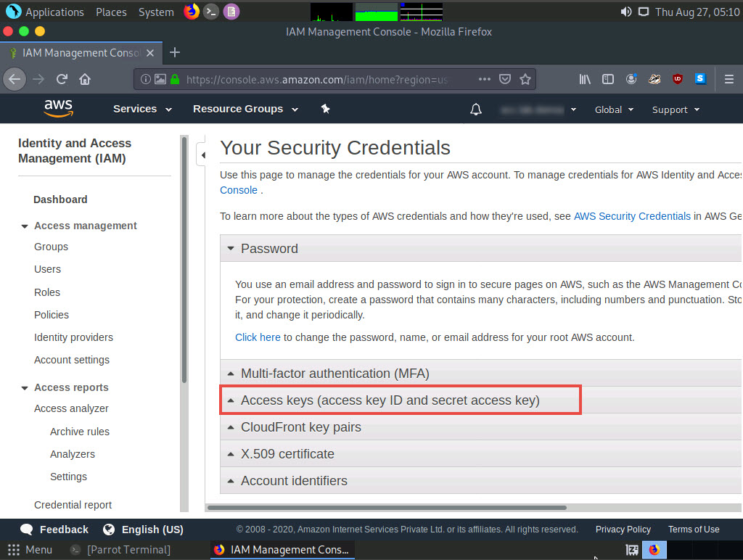This screenshot has height=560, width=743.
Task: Click the AWS logo home icon
Action: [x=58, y=109]
